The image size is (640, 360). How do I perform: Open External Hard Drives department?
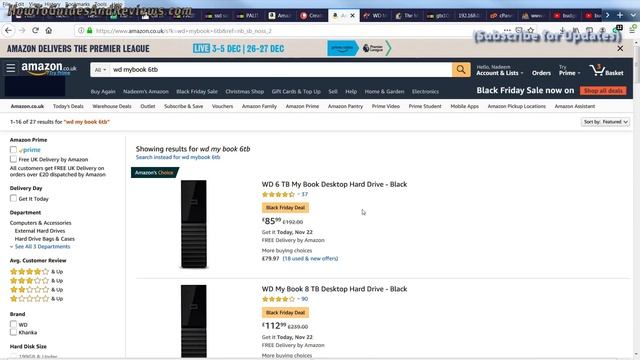[x=40, y=231]
